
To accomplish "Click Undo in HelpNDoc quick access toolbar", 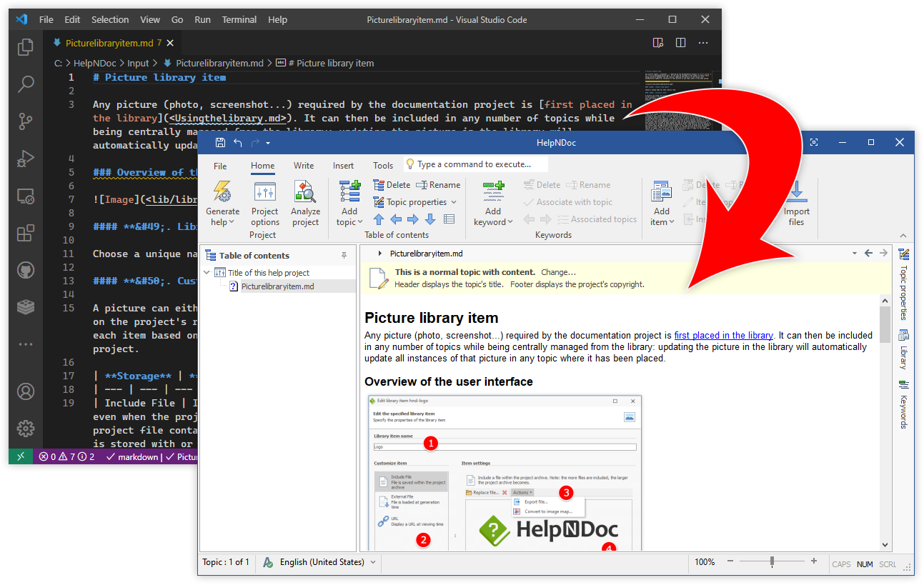I will pyautogui.click(x=238, y=142).
